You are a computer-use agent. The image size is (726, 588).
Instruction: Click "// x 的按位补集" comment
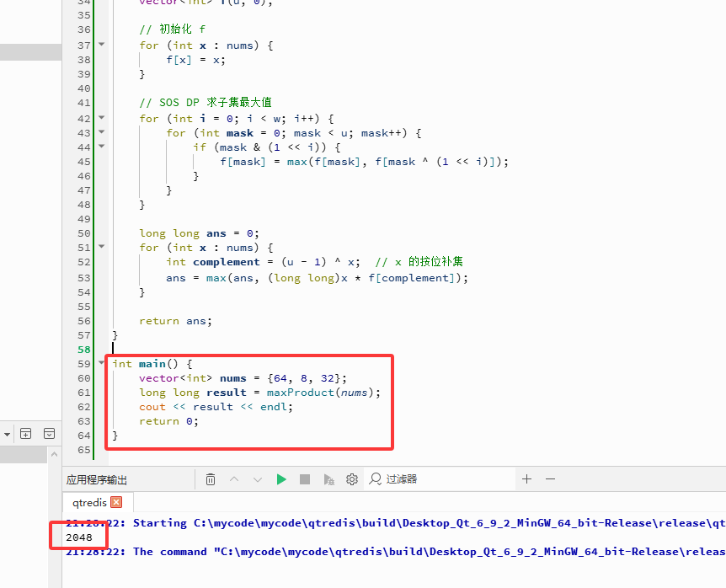point(419,262)
